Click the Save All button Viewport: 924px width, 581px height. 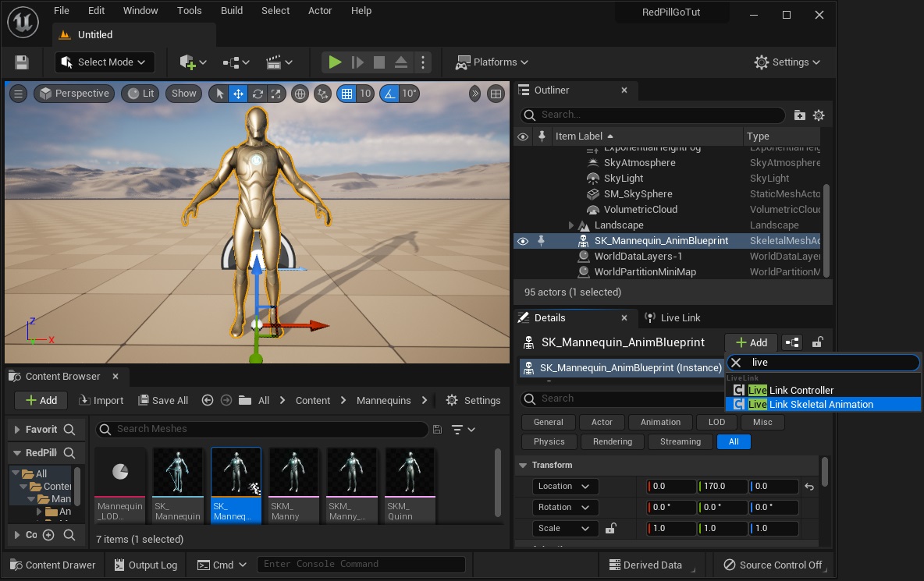point(163,401)
